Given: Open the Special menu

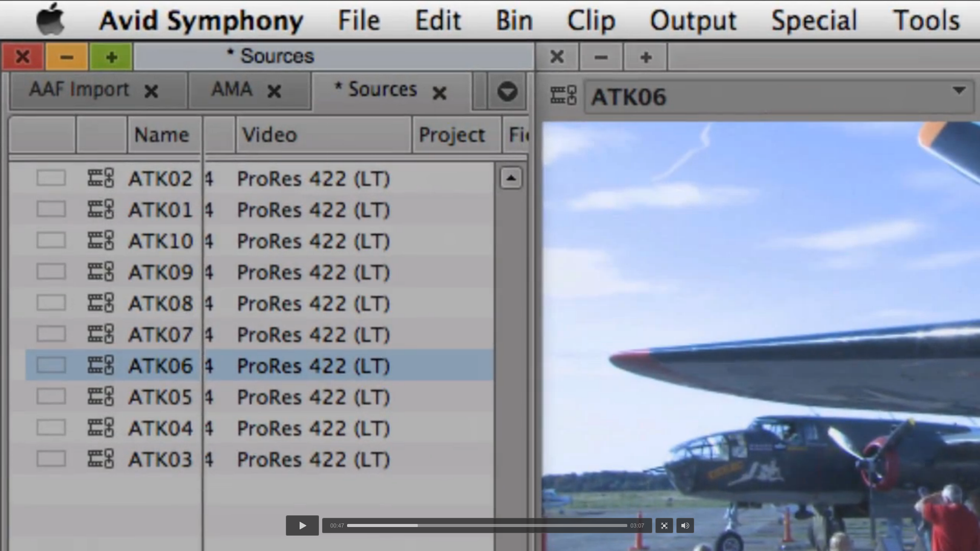Looking at the screenshot, I should pos(814,21).
